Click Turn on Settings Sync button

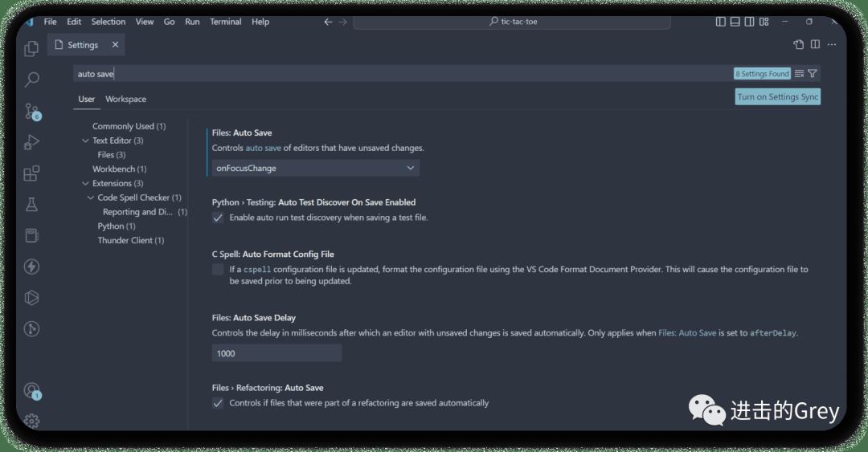pyautogui.click(x=778, y=97)
